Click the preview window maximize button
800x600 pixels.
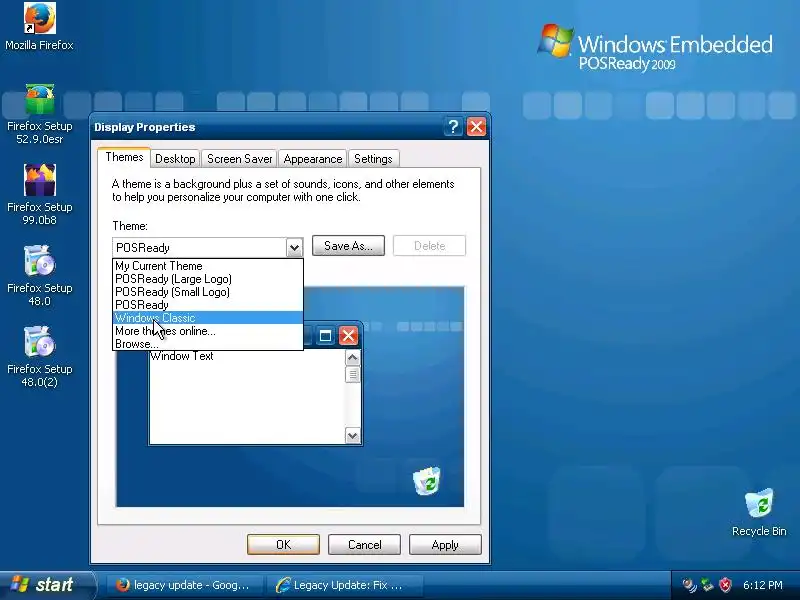(x=325, y=336)
